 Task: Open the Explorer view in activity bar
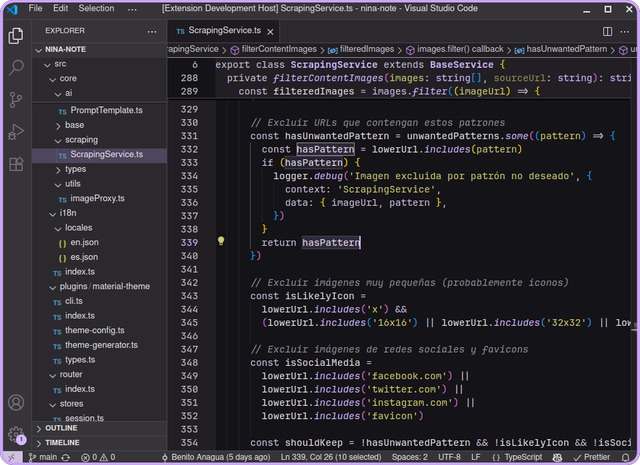16,36
